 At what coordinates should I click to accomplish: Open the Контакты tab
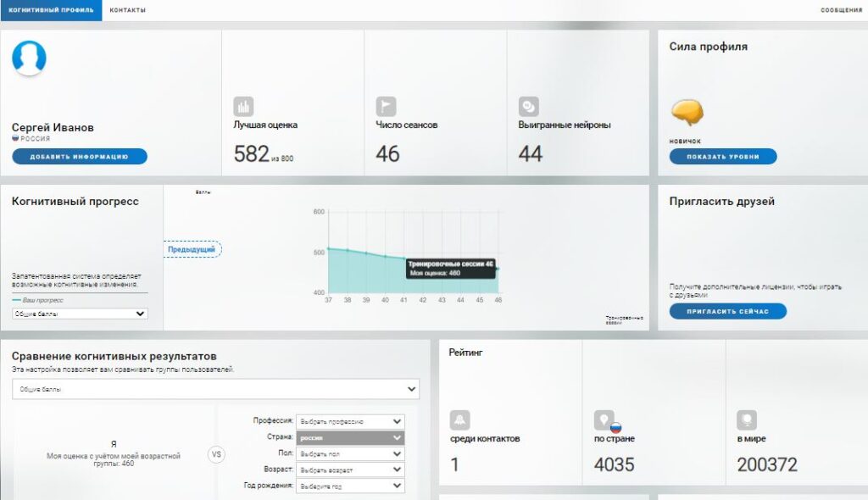(x=127, y=10)
